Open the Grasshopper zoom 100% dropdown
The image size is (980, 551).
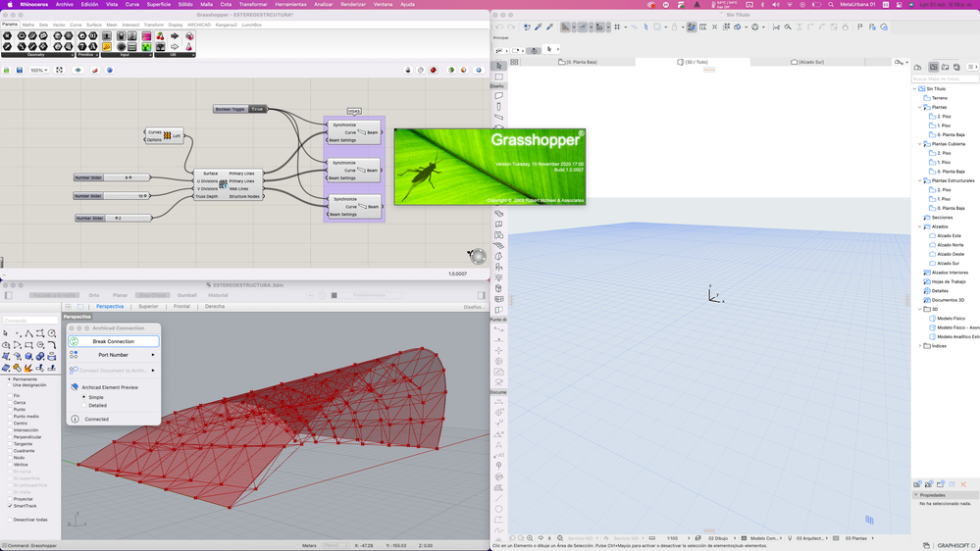pos(38,71)
